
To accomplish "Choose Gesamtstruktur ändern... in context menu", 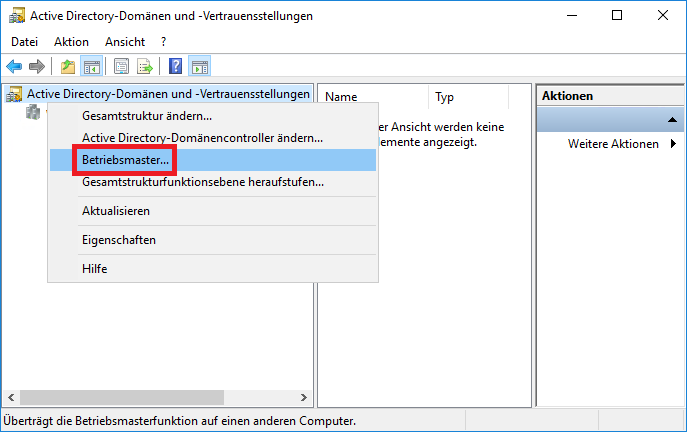I will tap(146, 116).
